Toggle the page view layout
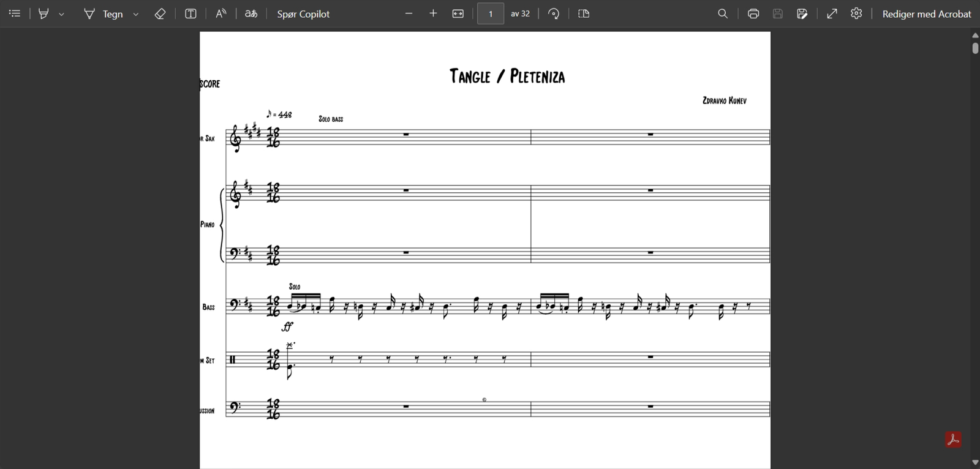The width and height of the screenshot is (980, 469). 584,13
